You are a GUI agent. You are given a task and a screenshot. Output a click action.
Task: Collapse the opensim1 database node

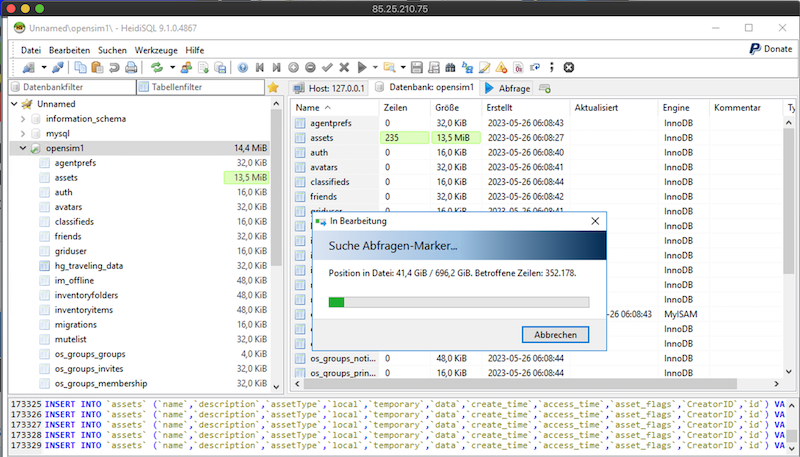[24, 148]
